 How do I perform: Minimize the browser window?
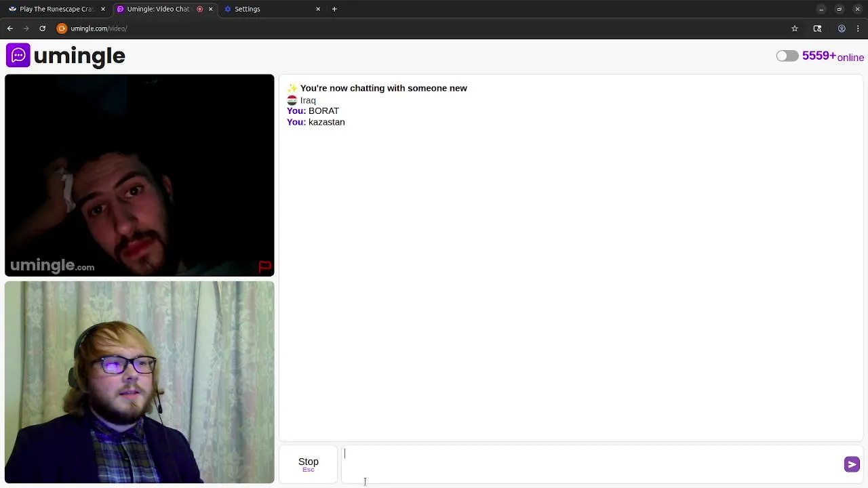coord(821,9)
